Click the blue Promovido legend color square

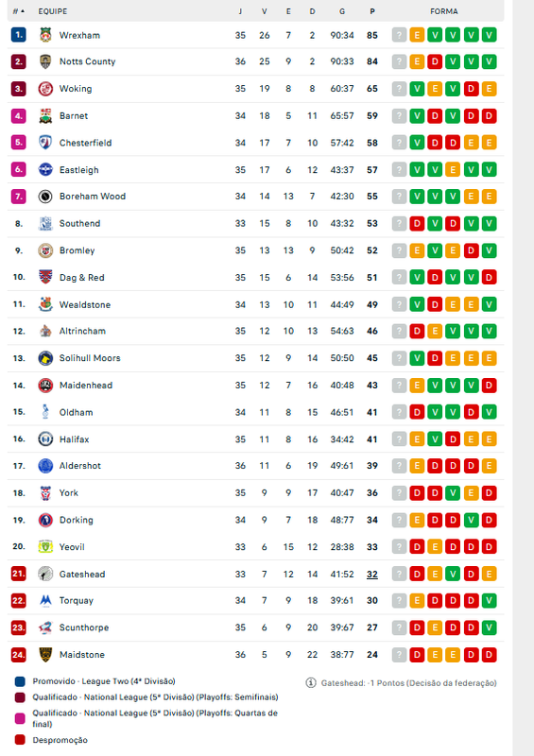click(20, 681)
